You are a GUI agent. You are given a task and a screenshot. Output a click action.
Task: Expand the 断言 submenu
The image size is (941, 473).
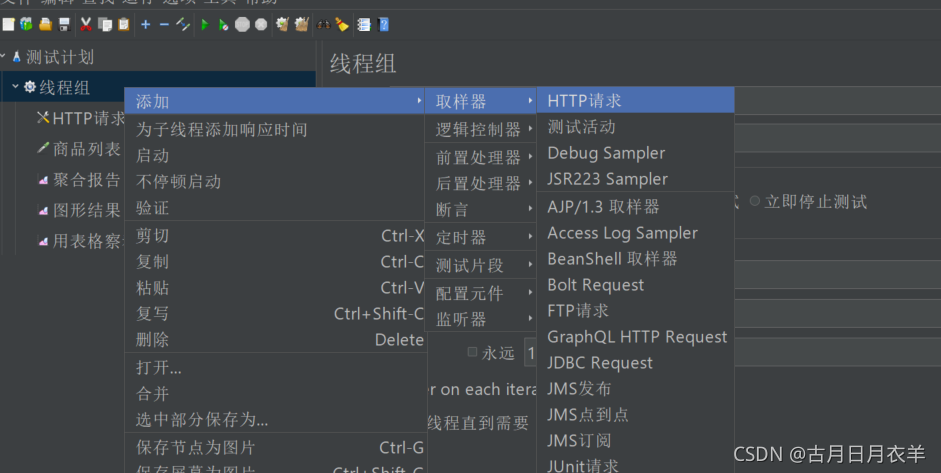[480, 209]
